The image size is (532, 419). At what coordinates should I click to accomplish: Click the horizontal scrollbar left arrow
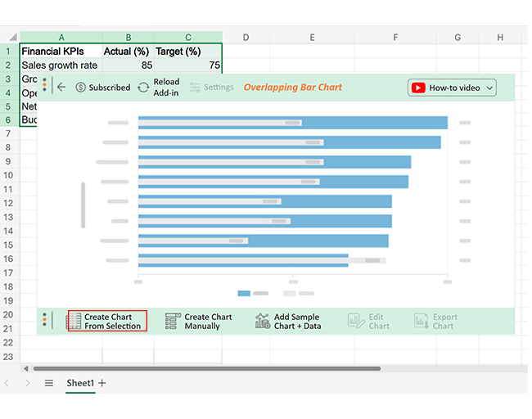[26, 368]
